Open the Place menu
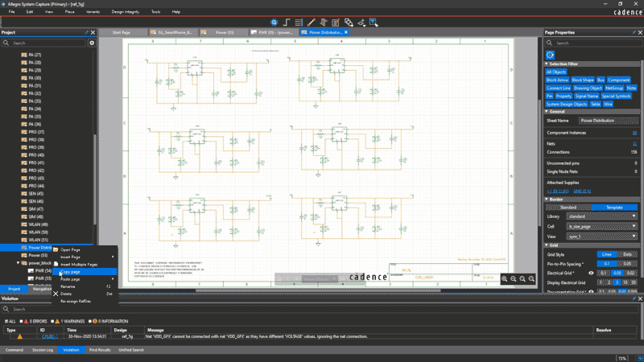 tap(69, 12)
